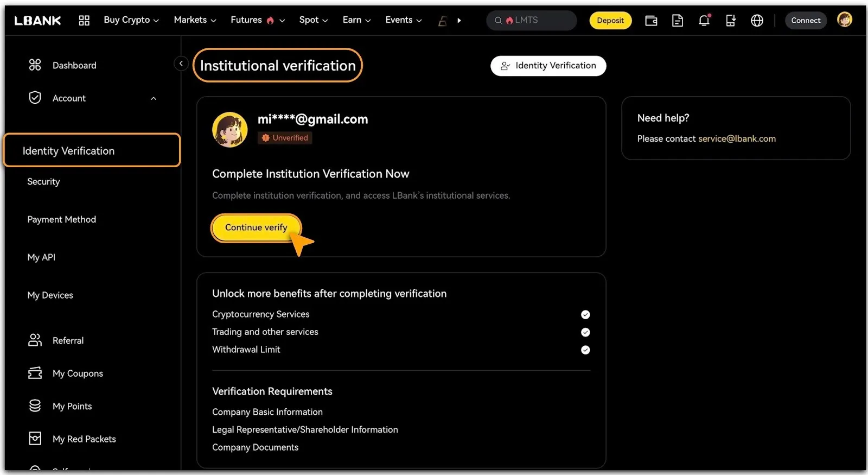Open the Futures menu
868x475 pixels.
[257, 20]
